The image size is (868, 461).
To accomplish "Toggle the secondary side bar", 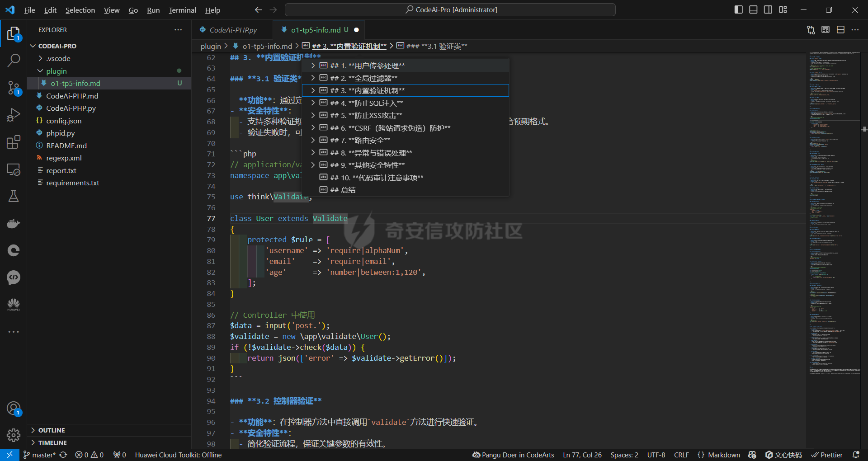I will (x=768, y=9).
